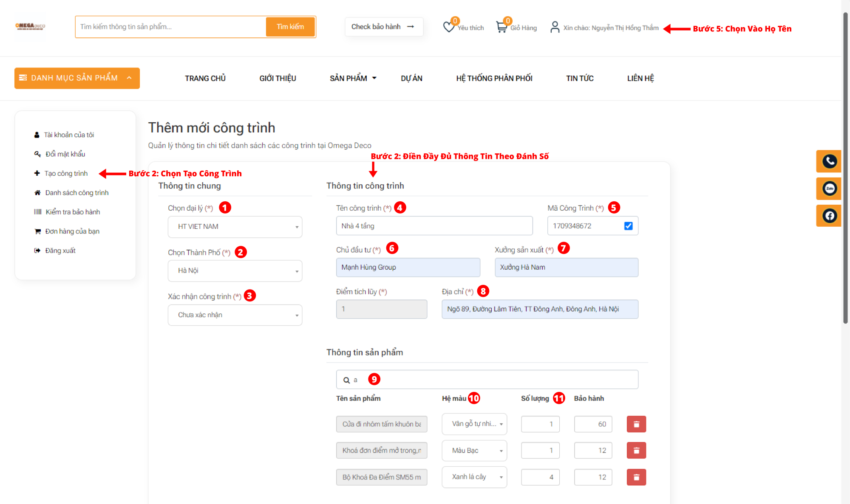Click the Điểm tích lũy field

382,309
